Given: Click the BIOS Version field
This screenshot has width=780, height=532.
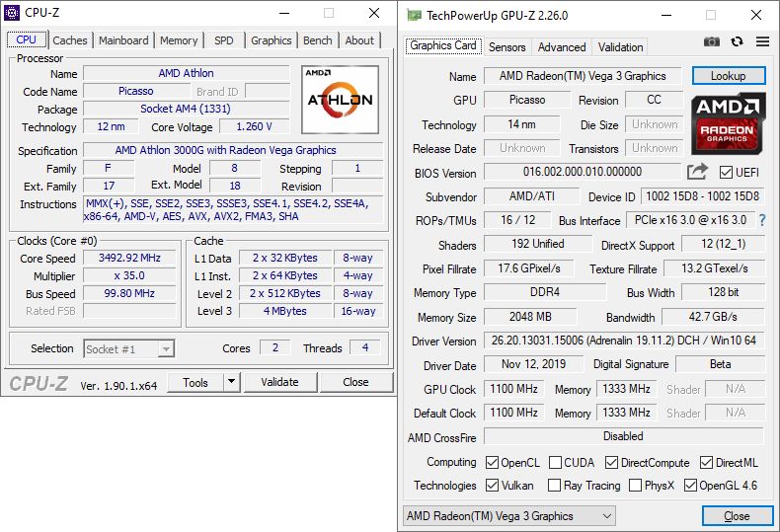Looking at the screenshot, I should [x=582, y=172].
